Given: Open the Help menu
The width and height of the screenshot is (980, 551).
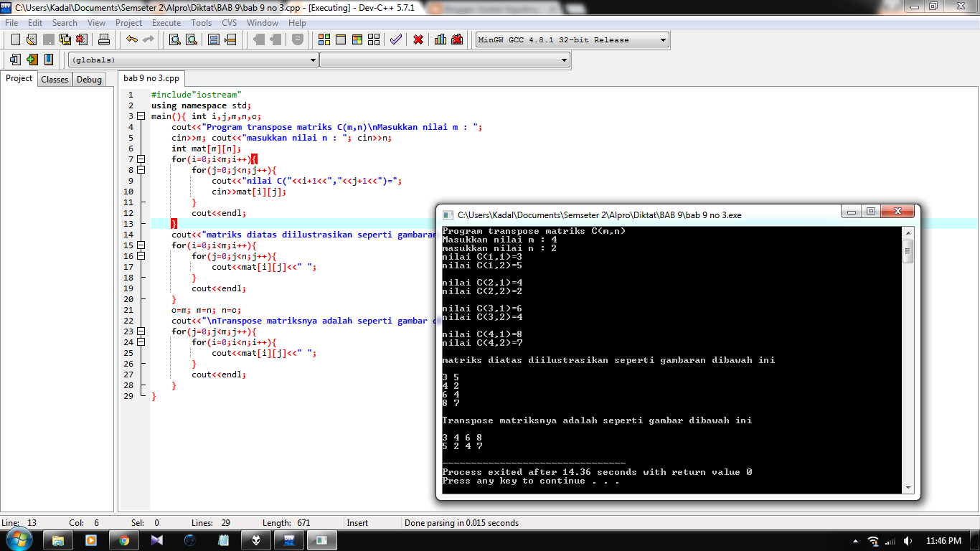Looking at the screenshot, I should [297, 23].
